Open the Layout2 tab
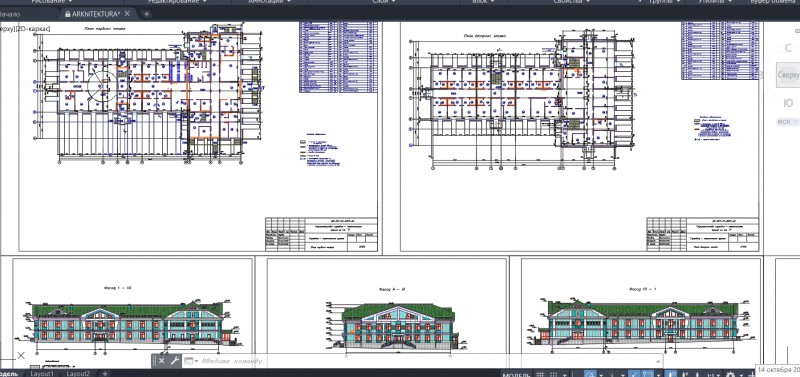 pos(79,373)
